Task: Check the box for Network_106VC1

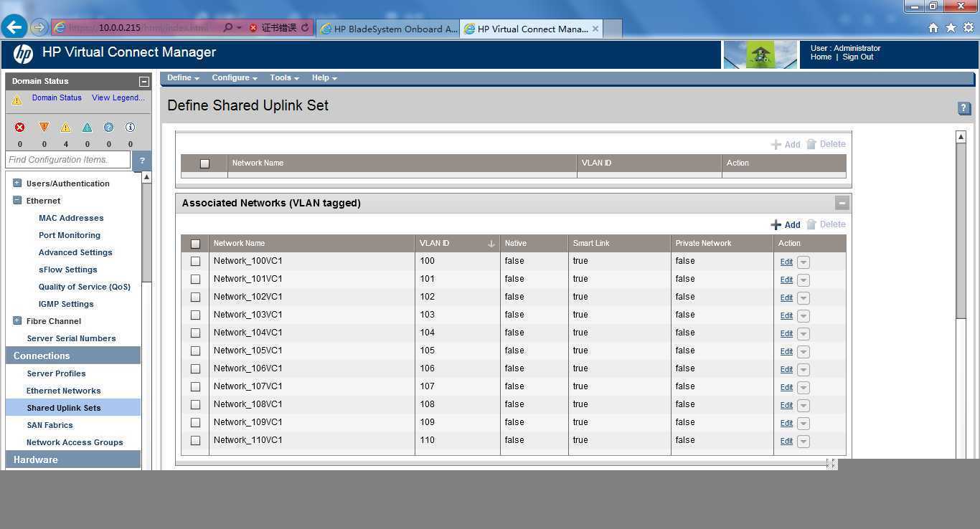Action: tap(195, 369)
